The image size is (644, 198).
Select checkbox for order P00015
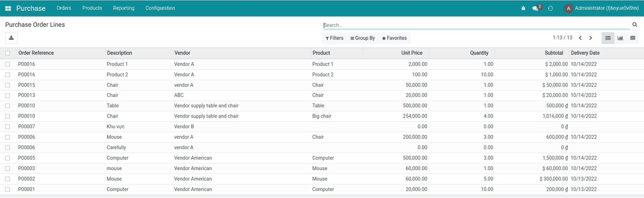coord(8,85)
